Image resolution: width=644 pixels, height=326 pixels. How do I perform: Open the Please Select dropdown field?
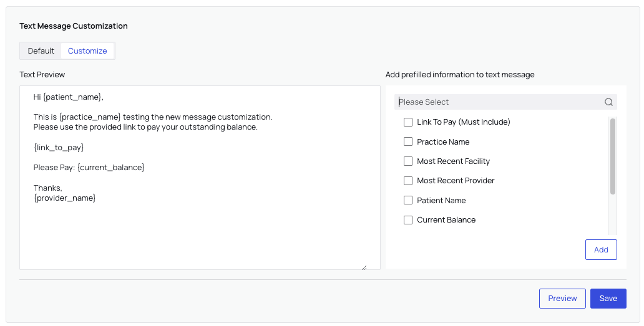pyautogui.click(x=499, y=102)
